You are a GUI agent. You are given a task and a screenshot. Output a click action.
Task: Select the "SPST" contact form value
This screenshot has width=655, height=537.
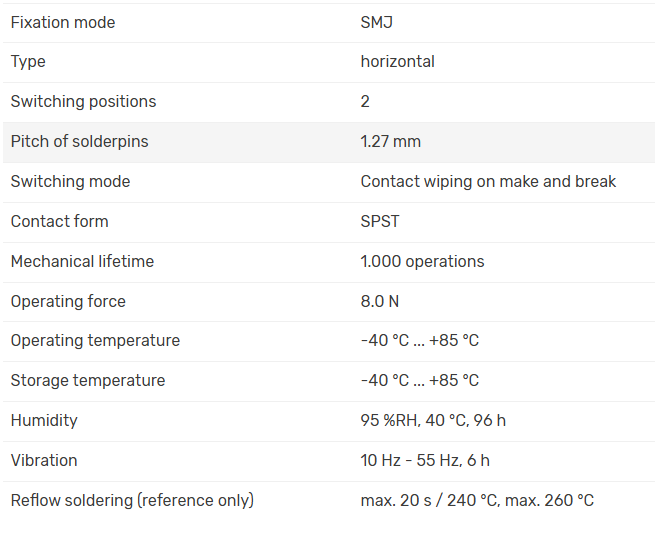(380, 221)
